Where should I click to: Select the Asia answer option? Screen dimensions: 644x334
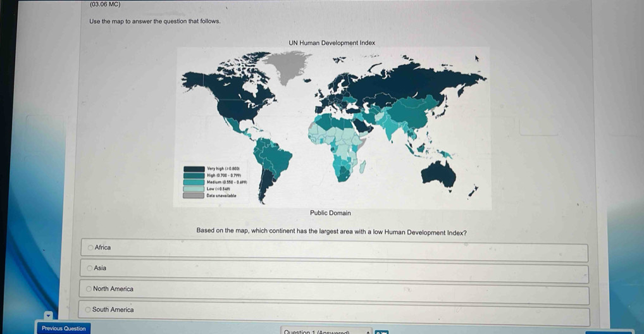point(334,271)
